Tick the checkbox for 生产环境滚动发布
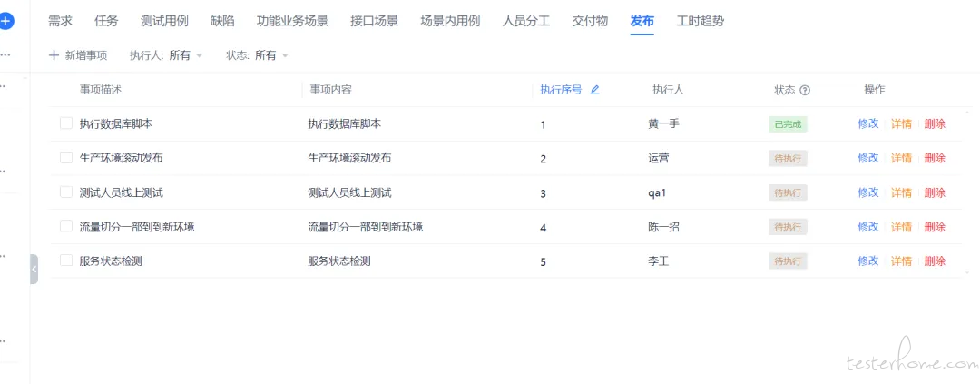This screenshot has height=384, width=980. click(66, 158)
